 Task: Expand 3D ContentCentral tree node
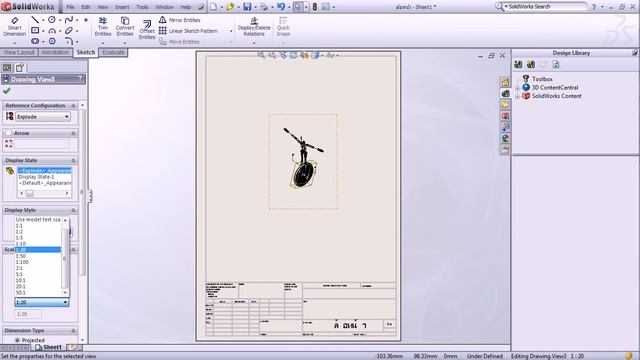518,88
